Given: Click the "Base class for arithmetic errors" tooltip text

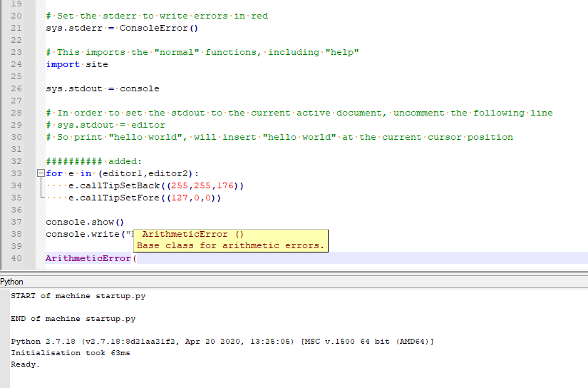Looking at the screenshot, I should [x=229, y=245].
